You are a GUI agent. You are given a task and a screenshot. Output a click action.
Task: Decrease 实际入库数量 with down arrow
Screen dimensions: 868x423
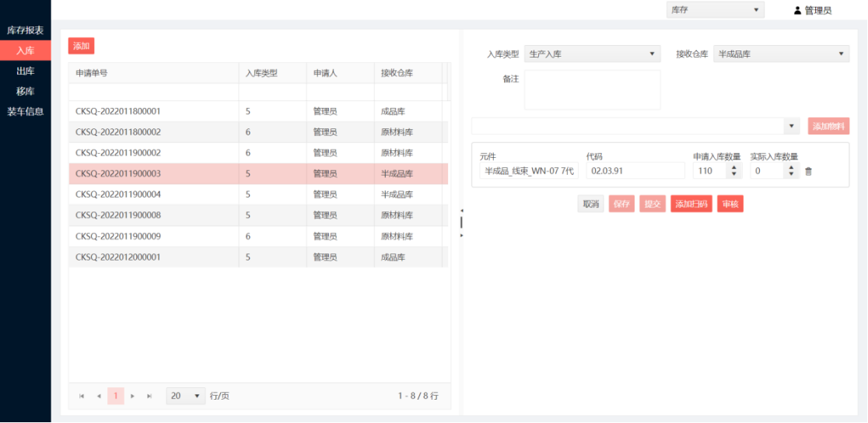click(792, 175)
